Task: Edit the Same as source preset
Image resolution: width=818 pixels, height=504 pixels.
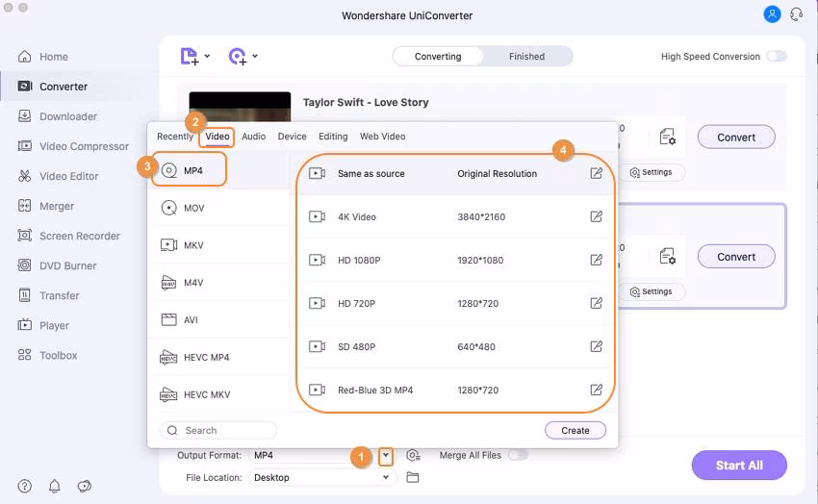Action: 597,173
